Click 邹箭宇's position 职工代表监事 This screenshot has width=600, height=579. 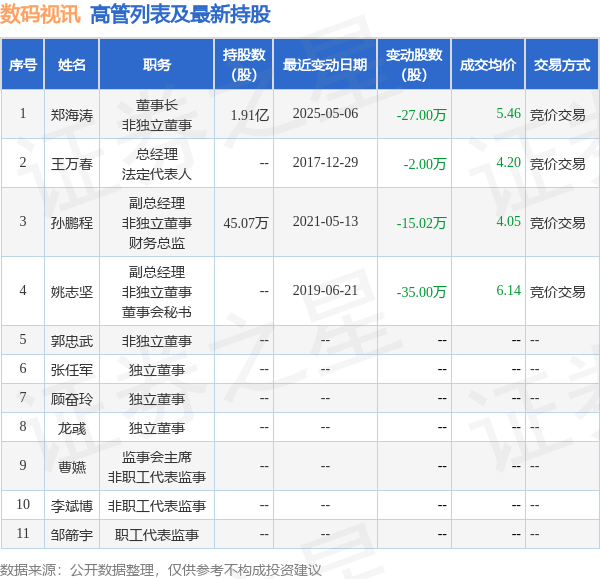click(157, 535)
